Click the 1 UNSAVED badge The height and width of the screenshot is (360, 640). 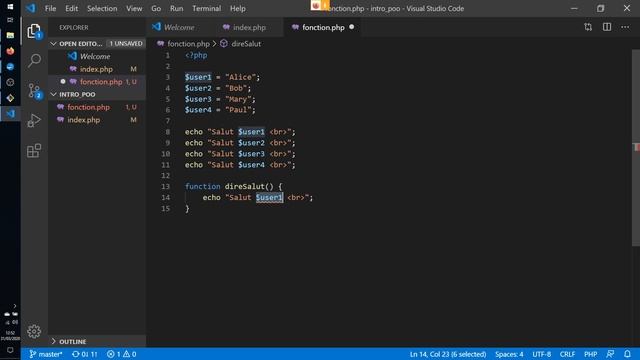pyautogui.click(x=126, y=43)
